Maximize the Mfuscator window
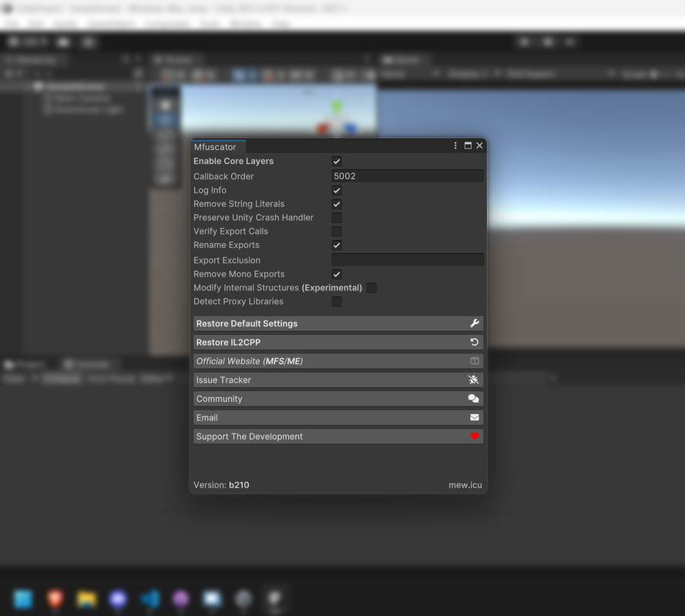This screenshot has width=685, height=616. pyautogui.click(x=468, y=146)
